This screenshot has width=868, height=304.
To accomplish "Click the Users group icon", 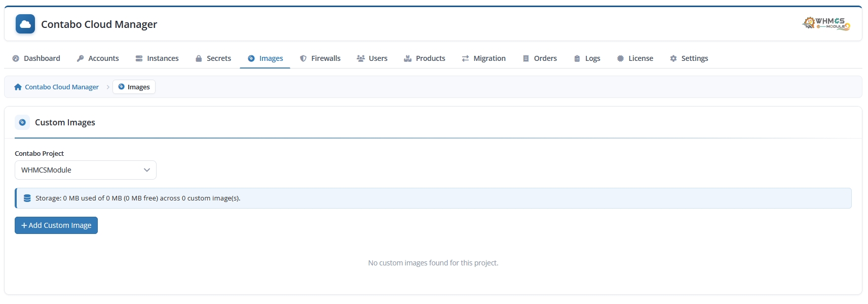I will point(361,58).
